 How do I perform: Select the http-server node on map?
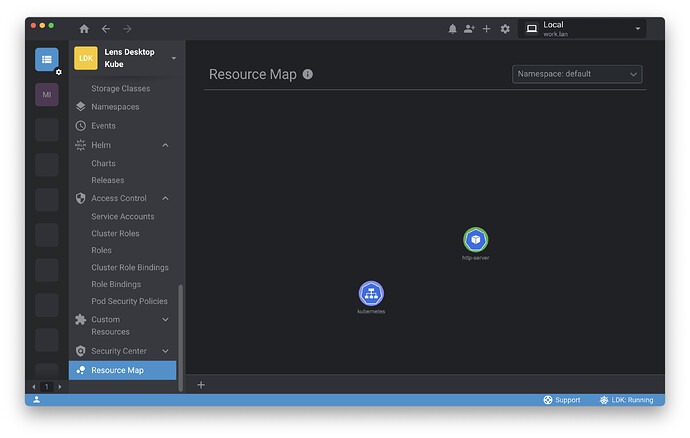476,240
